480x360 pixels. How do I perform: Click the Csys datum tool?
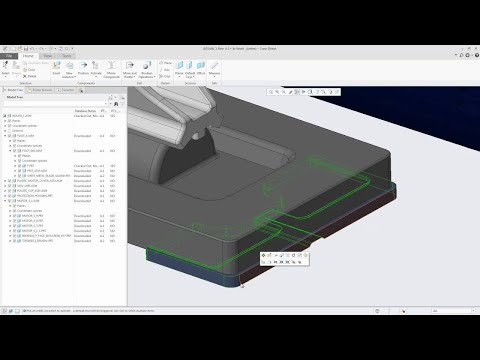click(165, 76)
